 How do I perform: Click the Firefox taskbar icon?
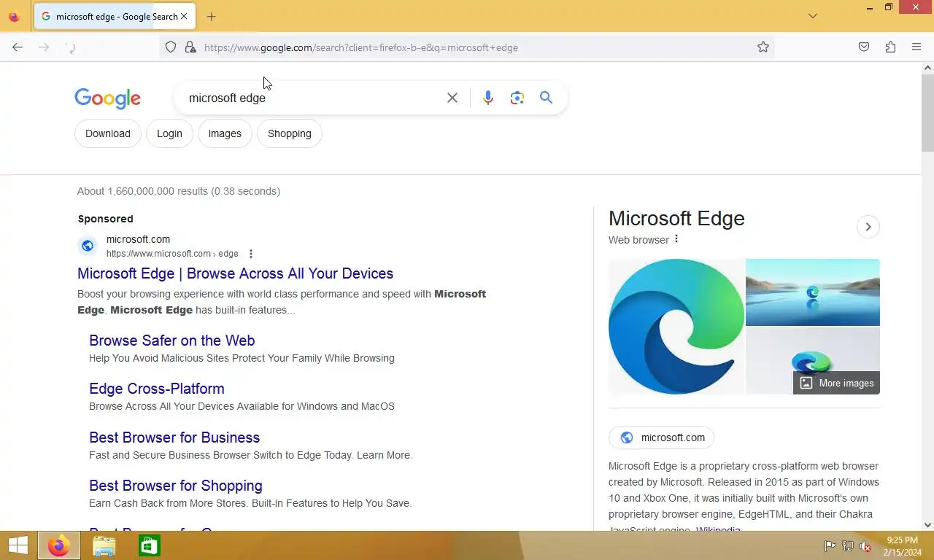click(59, 545)
